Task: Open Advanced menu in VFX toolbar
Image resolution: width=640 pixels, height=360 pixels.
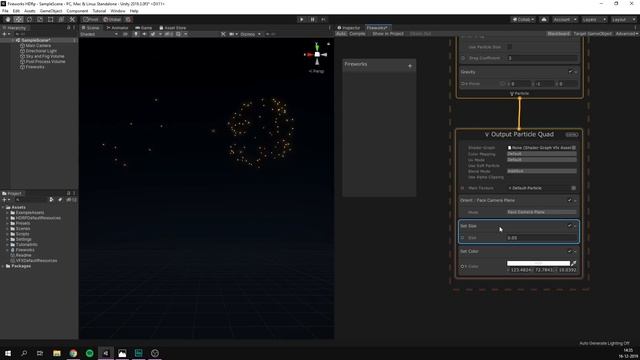Action: (626, 34)
